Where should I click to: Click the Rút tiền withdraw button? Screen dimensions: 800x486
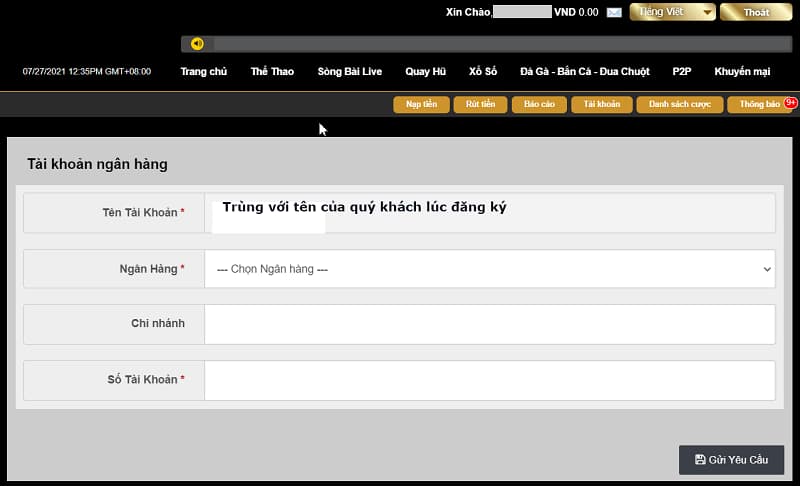[x=480, y=104]
